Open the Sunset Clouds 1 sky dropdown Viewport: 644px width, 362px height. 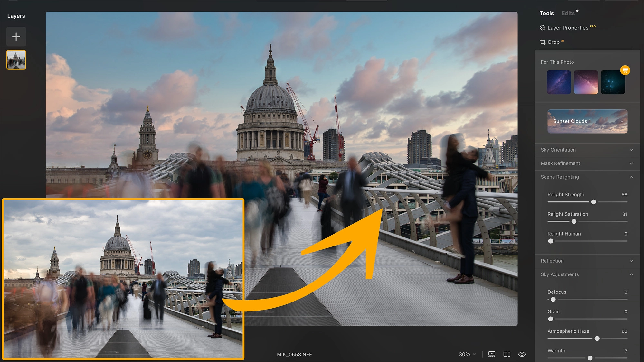(587, 121)
